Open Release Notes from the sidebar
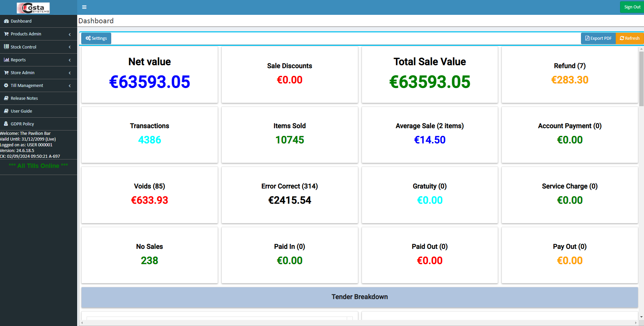 24,98
